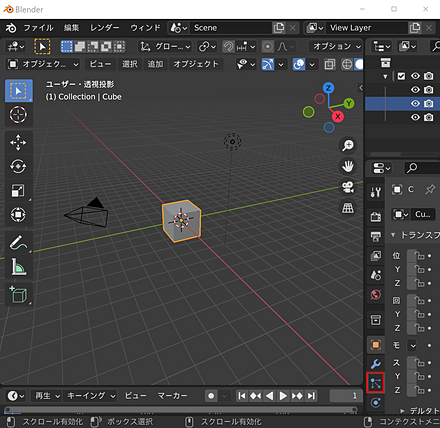440x428 pixels.
Task: Toggle camera view with the camera icon
Action: 348,187
